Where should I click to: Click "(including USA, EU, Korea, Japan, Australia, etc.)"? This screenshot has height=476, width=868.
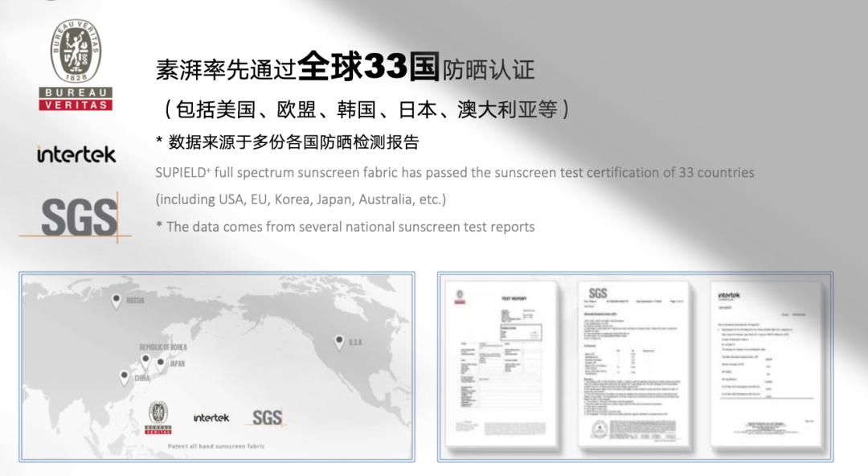click(x=301, y=199)
